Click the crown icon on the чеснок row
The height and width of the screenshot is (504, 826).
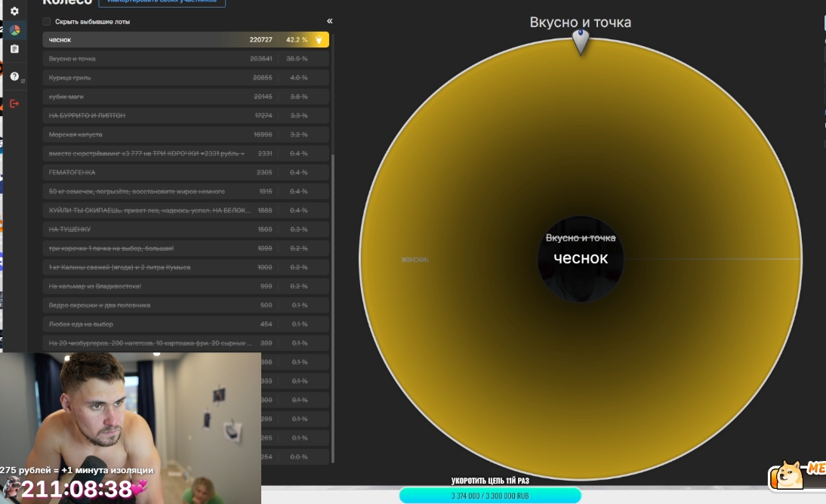319,39
